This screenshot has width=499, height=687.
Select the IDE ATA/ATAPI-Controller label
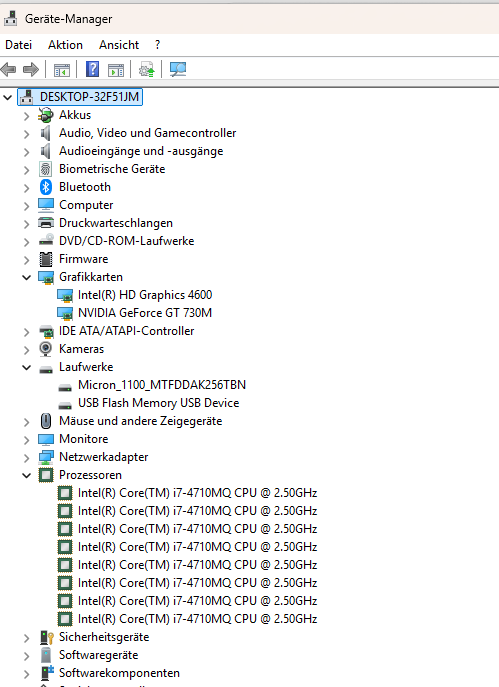127,331
